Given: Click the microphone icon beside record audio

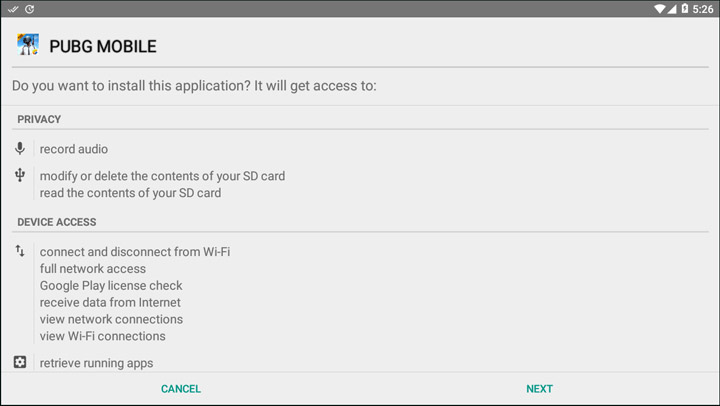Looking at the screenshot, I should click(x=20, y=148).
